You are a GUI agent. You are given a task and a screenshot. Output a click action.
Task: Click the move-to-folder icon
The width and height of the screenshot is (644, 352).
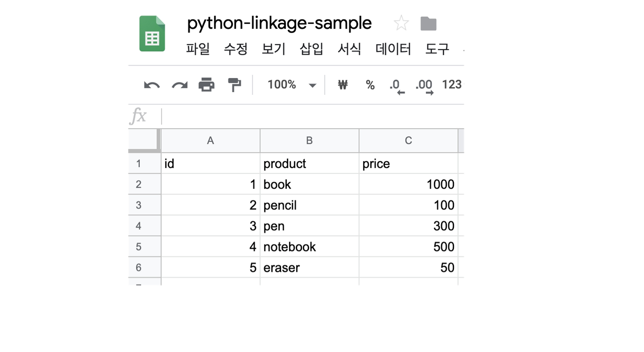(x=428, y=24)
